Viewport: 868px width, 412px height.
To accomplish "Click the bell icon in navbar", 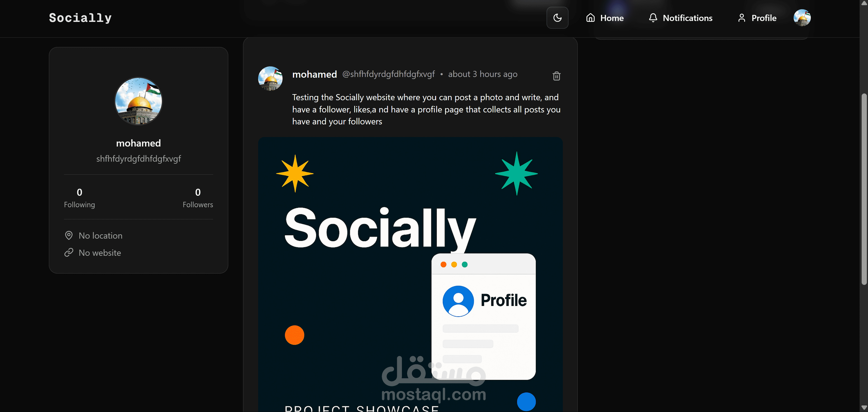I will tap(653, 18).
